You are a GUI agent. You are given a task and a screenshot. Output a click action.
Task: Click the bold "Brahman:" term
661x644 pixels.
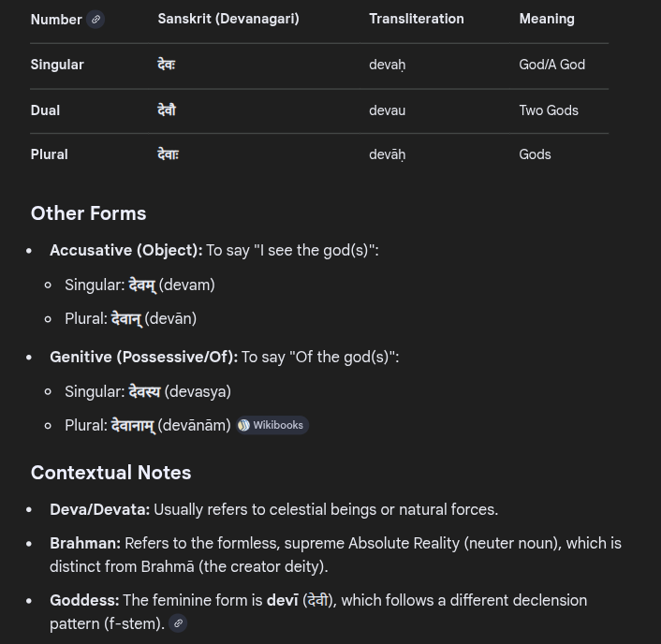pyautogui.click(x=85, y=543)
